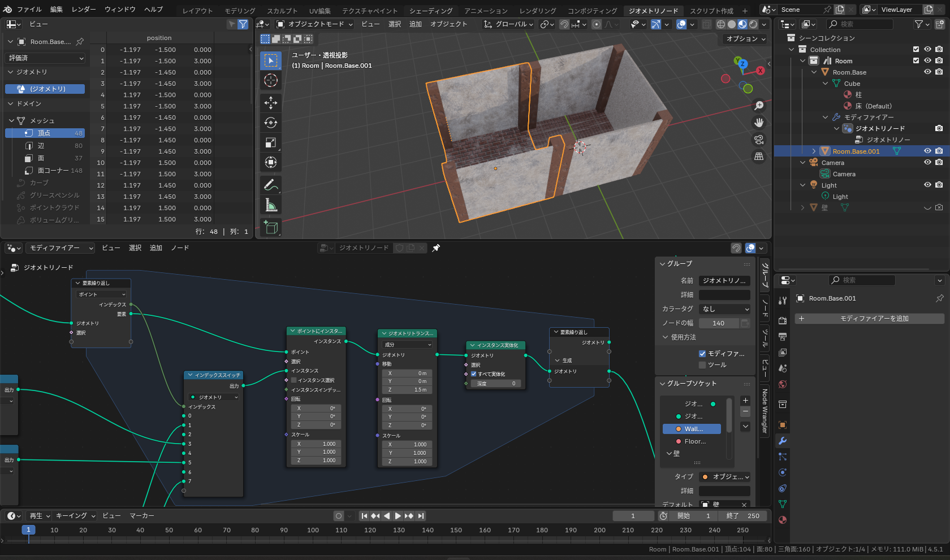Switch to the シェーディング workspace tab
Screen dimensions: 950x560
[x=431, y=11]
